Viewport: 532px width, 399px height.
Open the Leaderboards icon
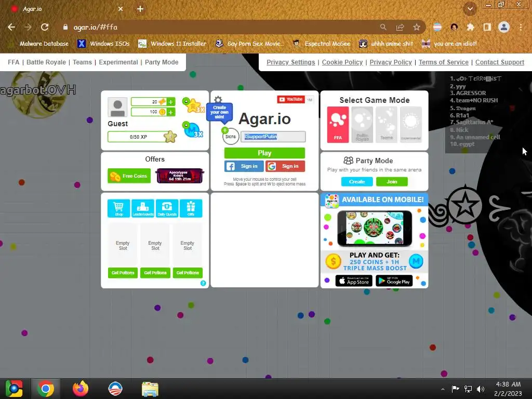point(143,208)
